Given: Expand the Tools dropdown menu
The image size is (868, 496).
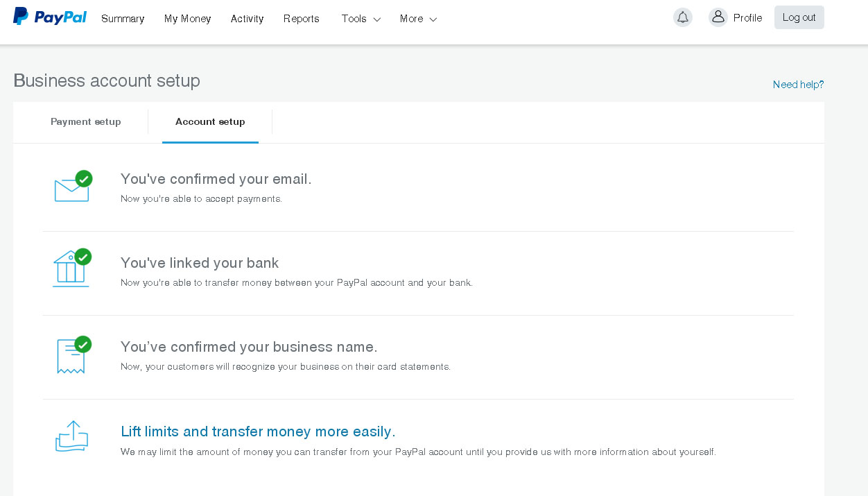Looking at the screenshot, I should pos(361,19).
